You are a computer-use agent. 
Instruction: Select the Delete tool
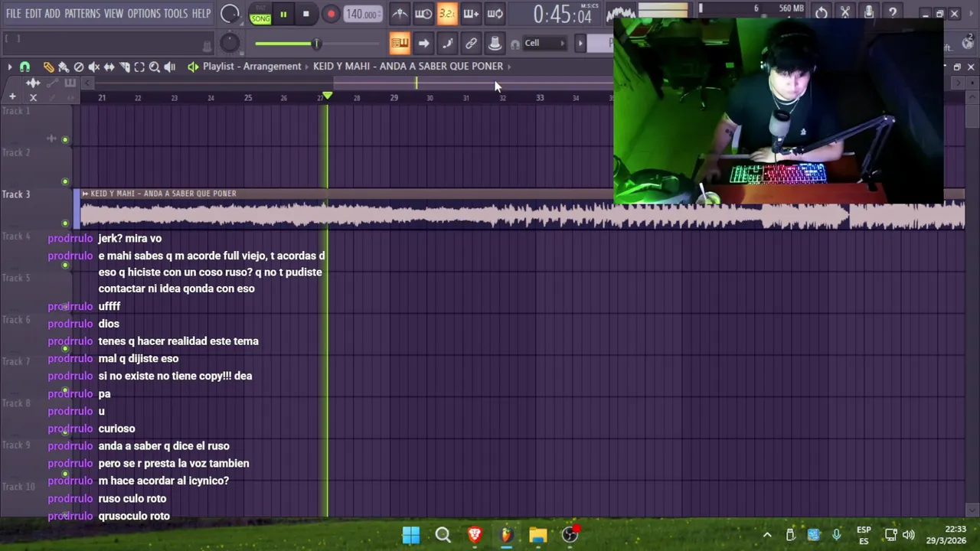[79, 67]
